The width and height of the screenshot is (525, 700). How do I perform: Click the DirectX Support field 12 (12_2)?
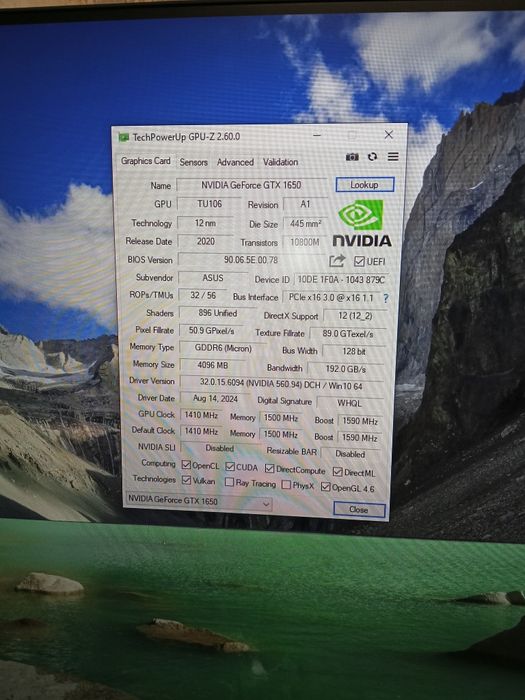(355, 316)
